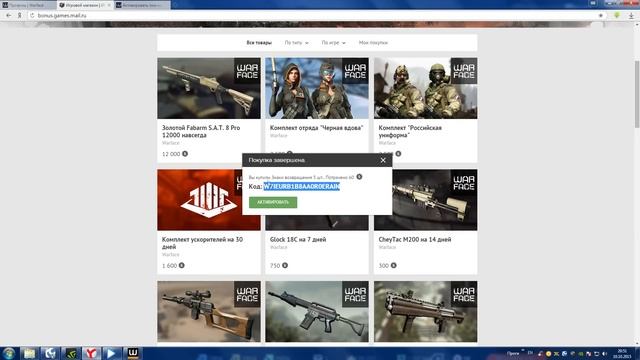The height and width of the screenshot is (360, 640).
Task: Click the 750 price coin icon
Action: point(285,265)
